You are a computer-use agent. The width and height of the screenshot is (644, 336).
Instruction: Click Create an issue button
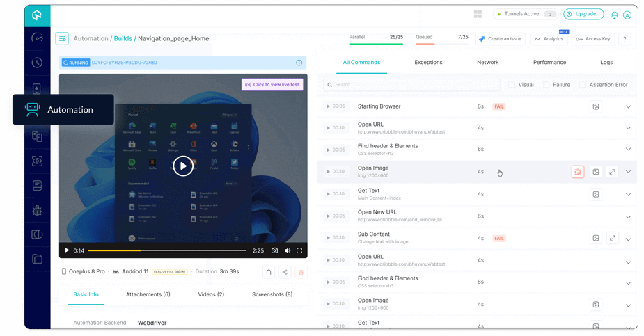(501, 39)
